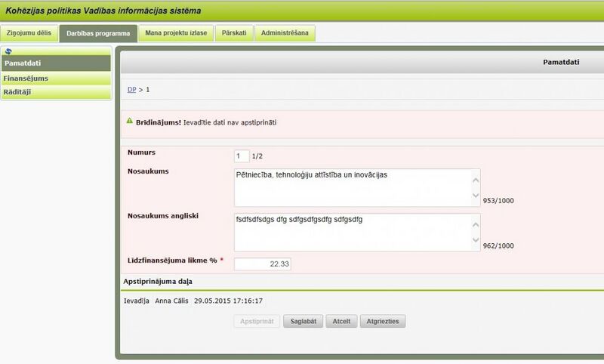Open Finansējums section in sidebar
The width and height of the screenshot is (604, 364).
click(56, 78)
